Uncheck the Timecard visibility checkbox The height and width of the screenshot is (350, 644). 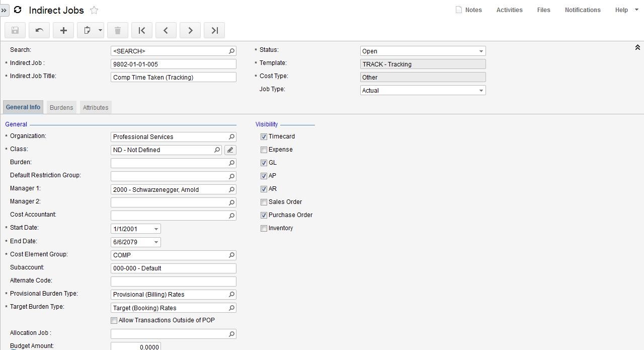click(x=264, y=136)
